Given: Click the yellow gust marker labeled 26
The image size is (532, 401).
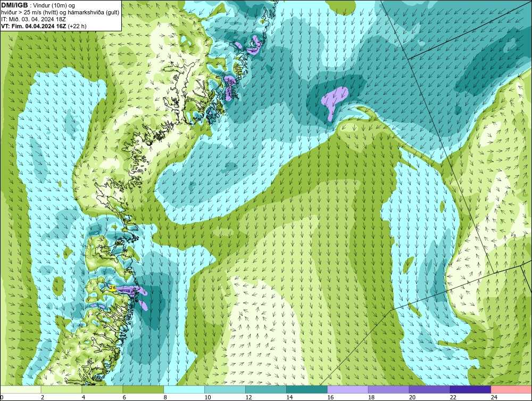Looking at the screenshot, I should coord(113,288).
